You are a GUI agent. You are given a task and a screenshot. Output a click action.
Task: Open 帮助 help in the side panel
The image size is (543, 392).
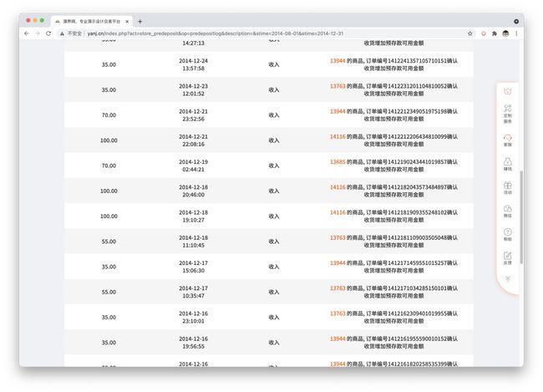coord(507,235)
